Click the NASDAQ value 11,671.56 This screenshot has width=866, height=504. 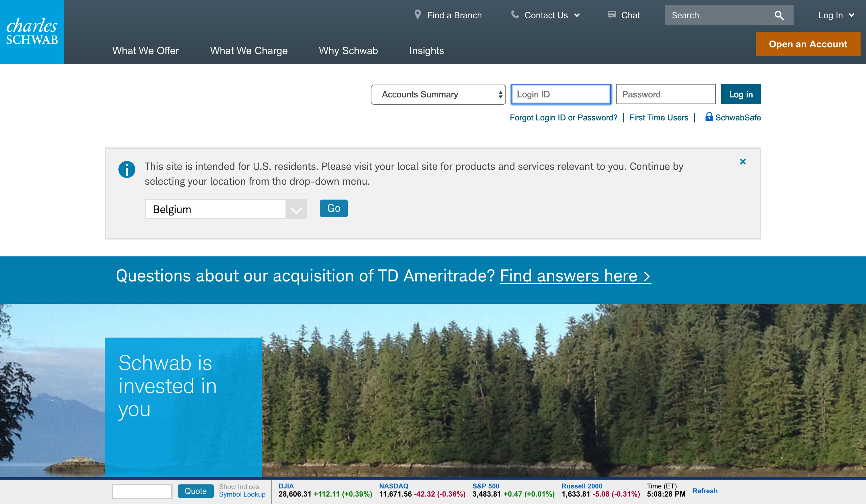(x=395, y=494)
